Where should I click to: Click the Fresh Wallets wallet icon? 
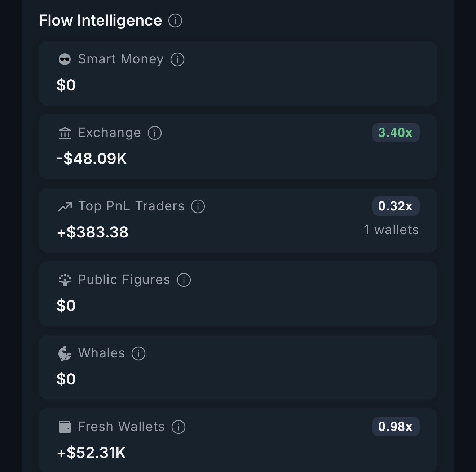65,427
